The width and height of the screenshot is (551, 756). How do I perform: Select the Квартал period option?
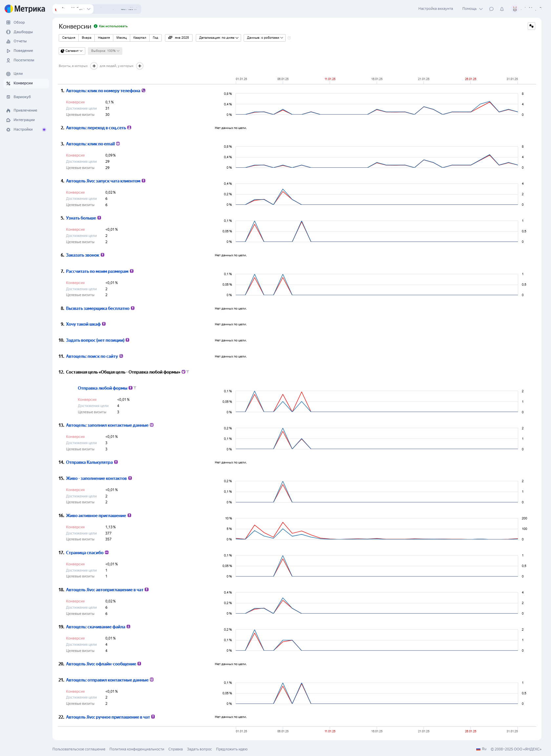[x=139, y=38]
